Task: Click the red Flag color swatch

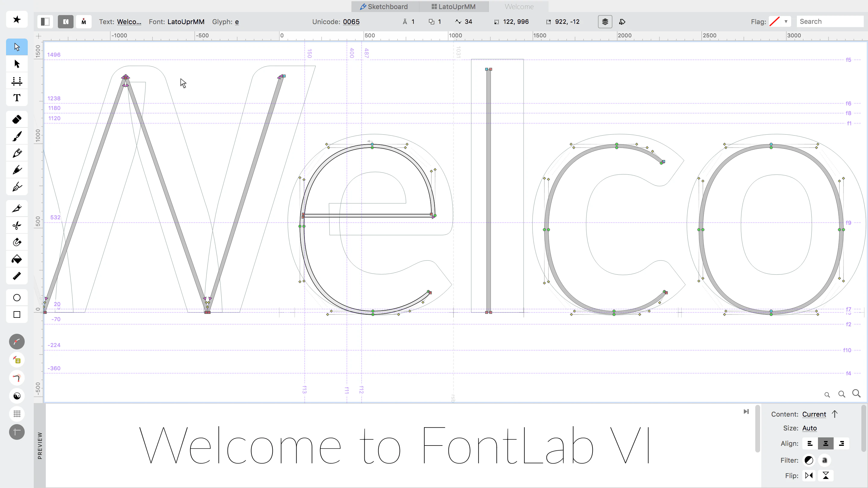Action: pyautogui.click(x=774, y=22)
